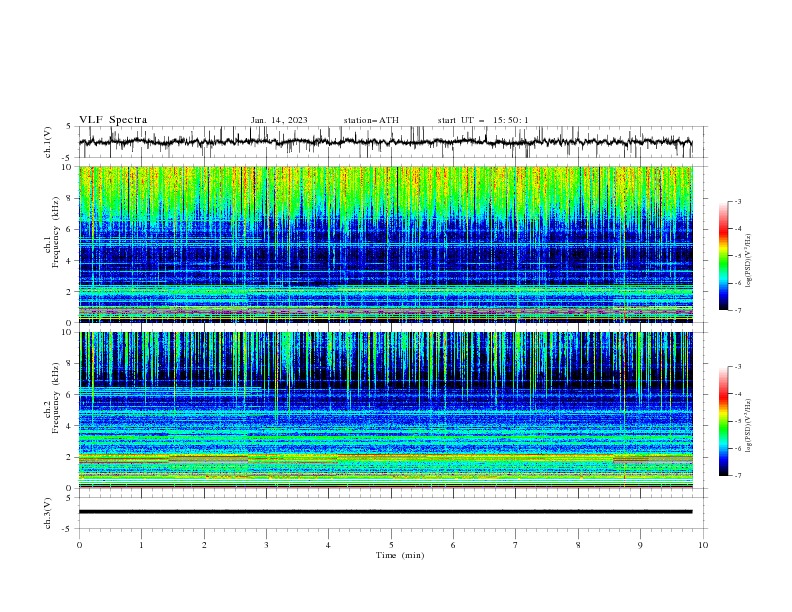Screen dimensions: 792x612
Task: Click the "6" tick on the Time axis
Action: [453, 545]
